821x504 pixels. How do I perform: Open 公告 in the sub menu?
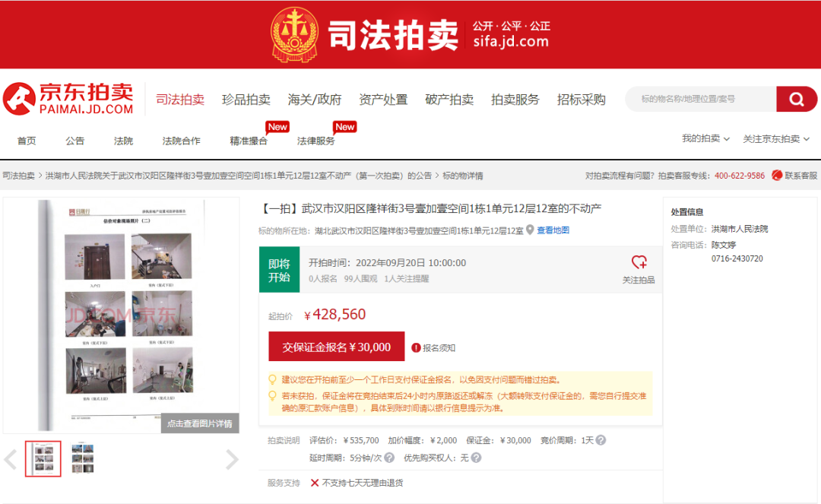[x=74, y=141]
